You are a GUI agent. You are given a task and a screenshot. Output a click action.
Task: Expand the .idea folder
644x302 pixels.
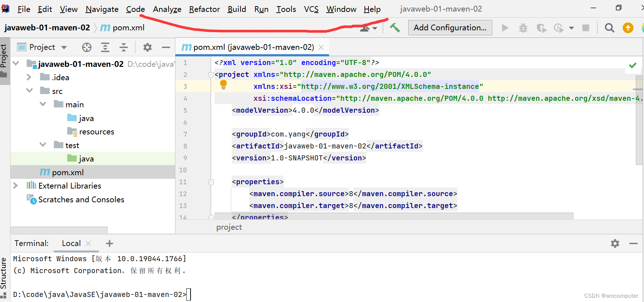pyautogui.click(x=29, y=77)
